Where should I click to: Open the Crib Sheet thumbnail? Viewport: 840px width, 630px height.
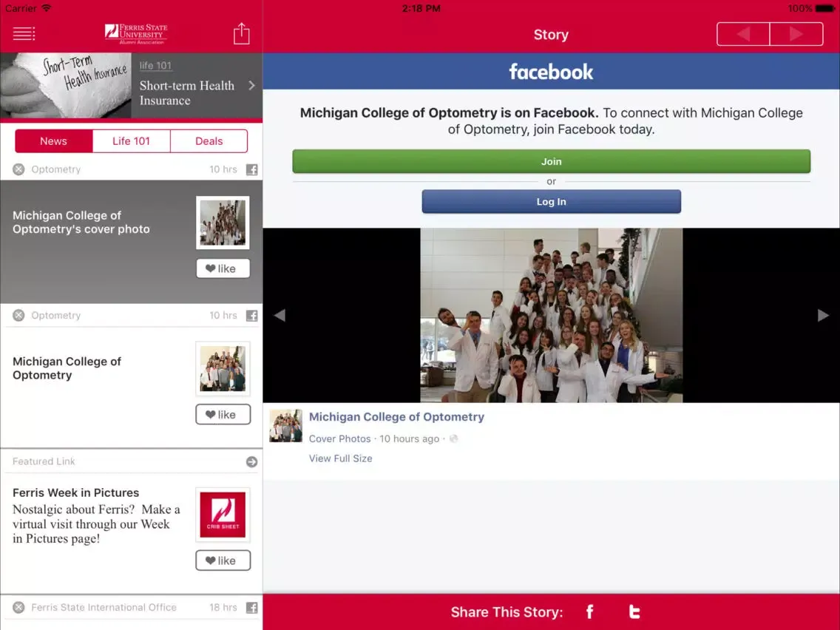pyautogui.click(x=223, y=515)
